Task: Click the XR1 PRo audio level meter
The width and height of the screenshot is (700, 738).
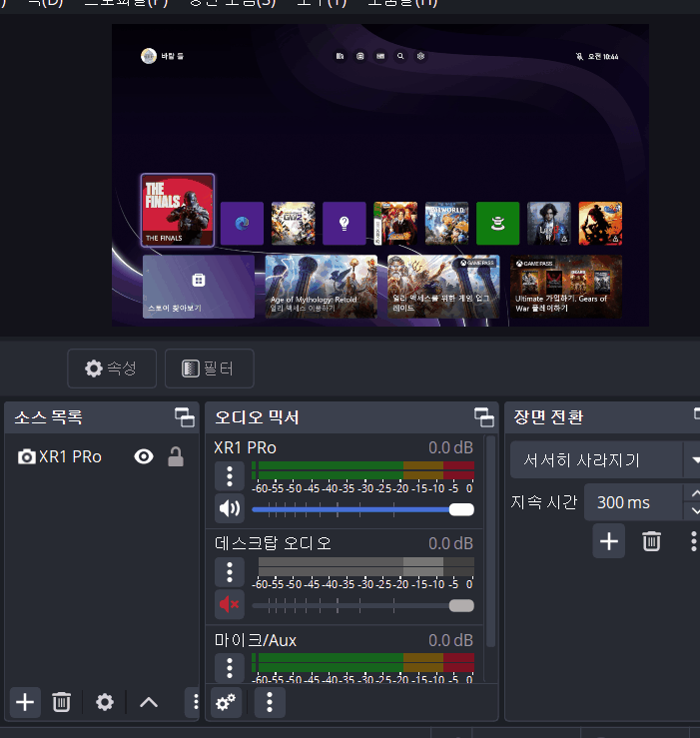Action: 362,470
